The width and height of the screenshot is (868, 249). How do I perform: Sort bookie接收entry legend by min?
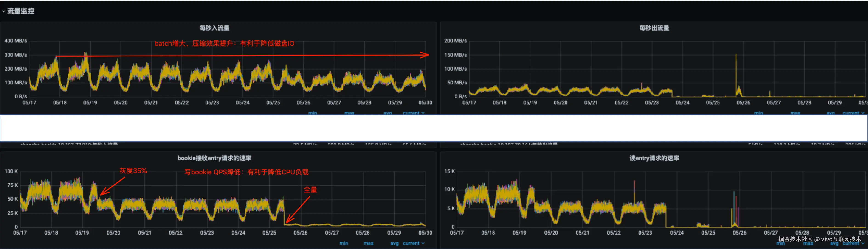coord(343,243)
